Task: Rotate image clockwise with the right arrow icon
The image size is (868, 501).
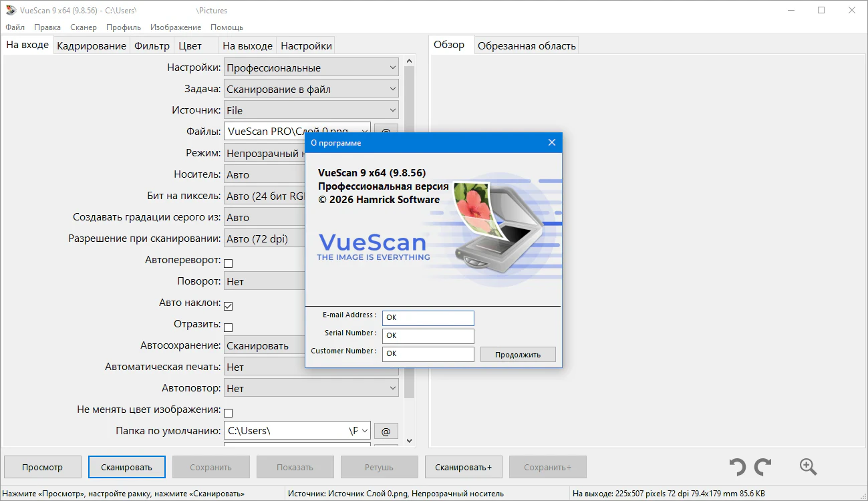Action: (763, 467)
